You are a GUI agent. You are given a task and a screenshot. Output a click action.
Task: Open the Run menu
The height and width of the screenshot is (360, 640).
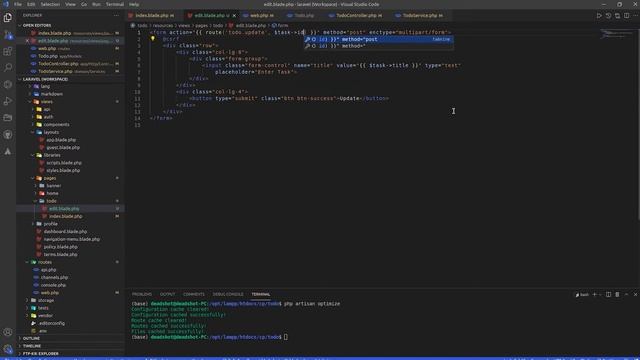[96, 4]
